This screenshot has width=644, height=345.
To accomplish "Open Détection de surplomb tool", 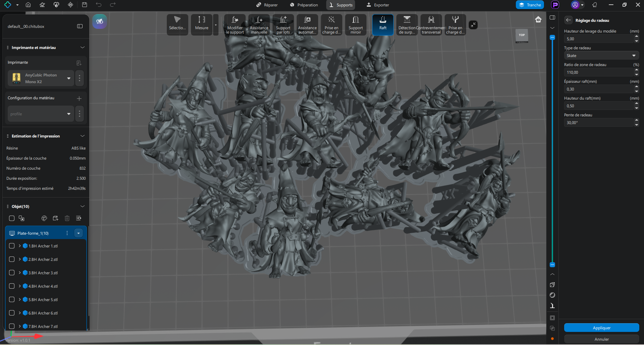I will (407, 24).
